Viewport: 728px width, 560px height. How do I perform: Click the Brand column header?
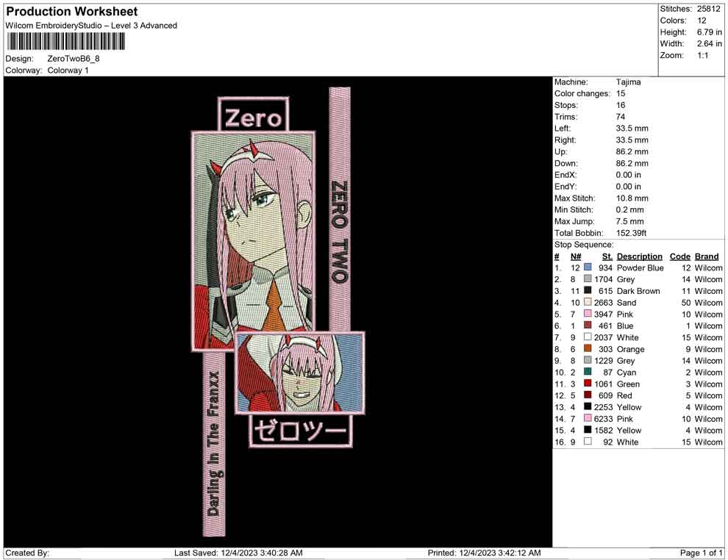point(707,256)
